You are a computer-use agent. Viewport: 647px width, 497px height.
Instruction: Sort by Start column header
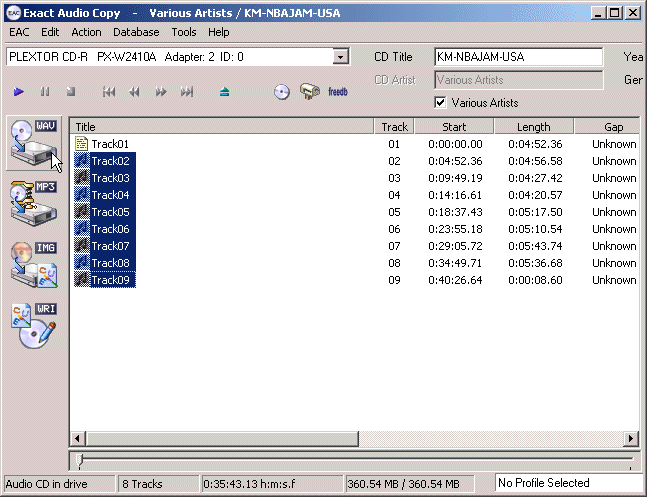tap(454, 127)
